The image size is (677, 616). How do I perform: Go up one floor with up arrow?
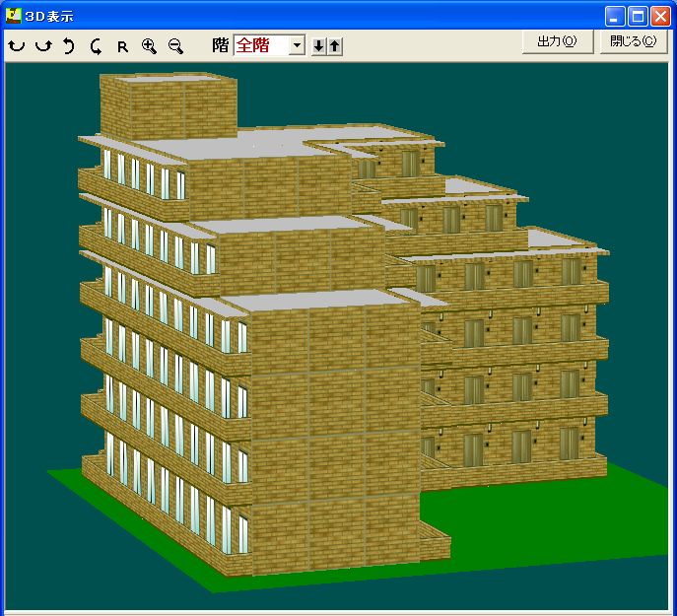click(335, 46)
